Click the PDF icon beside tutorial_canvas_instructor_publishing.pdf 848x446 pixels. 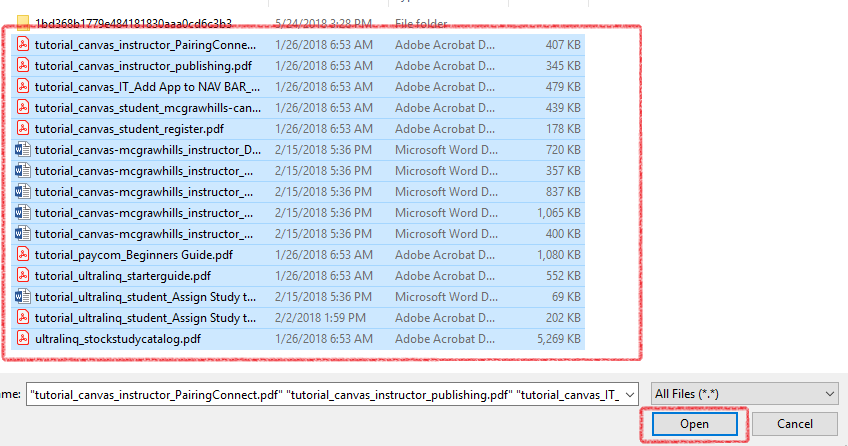(x=23, y=65)
